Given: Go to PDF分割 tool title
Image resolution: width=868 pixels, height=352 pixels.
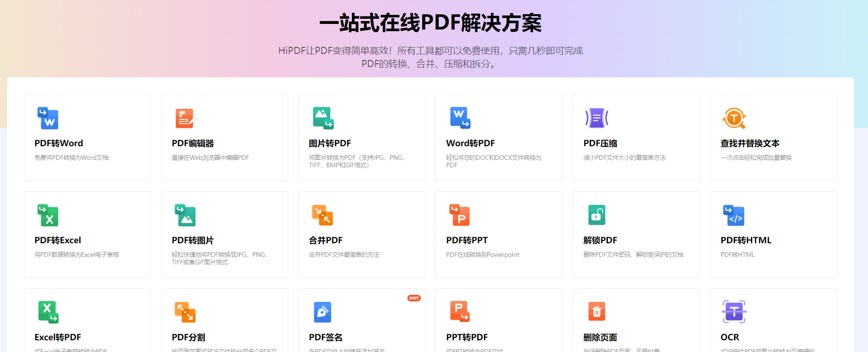Looking at the screenshot, I should click(x=188, y=337).
